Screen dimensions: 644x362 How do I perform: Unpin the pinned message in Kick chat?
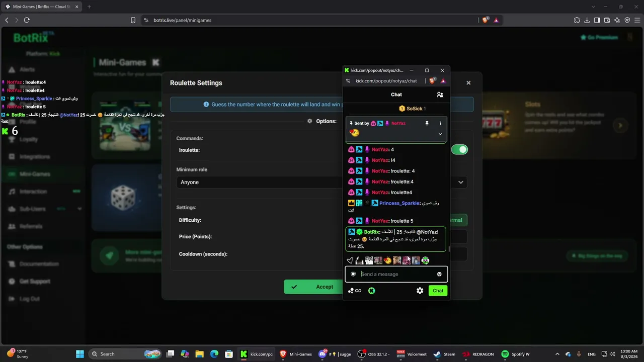click(427, 123)
